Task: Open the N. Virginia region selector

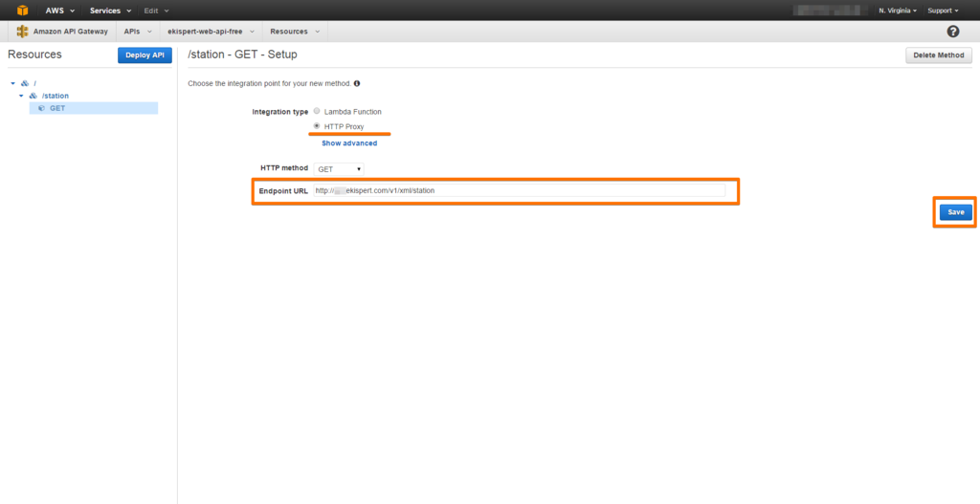Action: coord(898,11)
